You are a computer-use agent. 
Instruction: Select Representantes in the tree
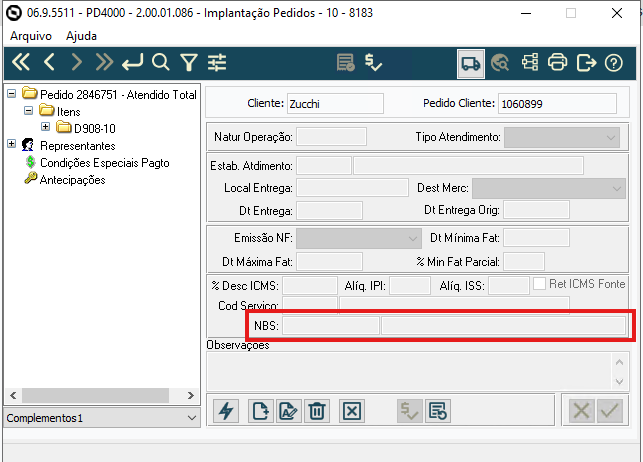click(x=78, y=146)
